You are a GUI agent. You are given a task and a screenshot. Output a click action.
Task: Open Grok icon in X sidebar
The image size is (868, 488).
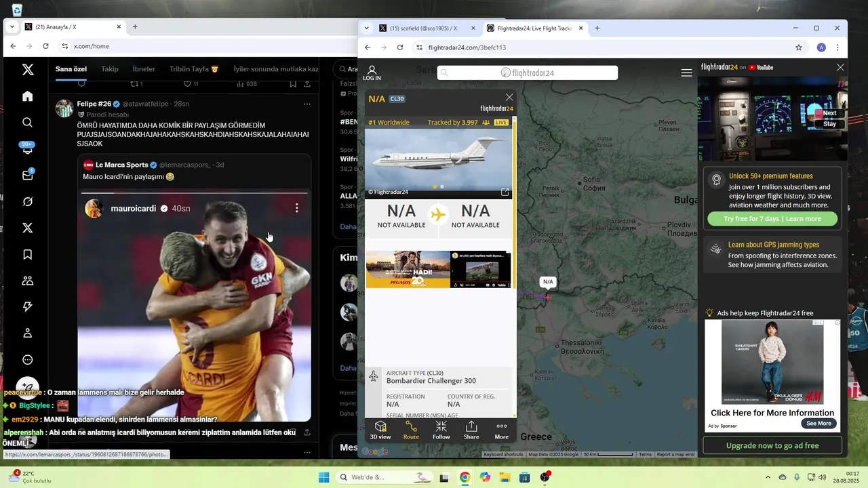pyautogui.click(x=28, y=202)
